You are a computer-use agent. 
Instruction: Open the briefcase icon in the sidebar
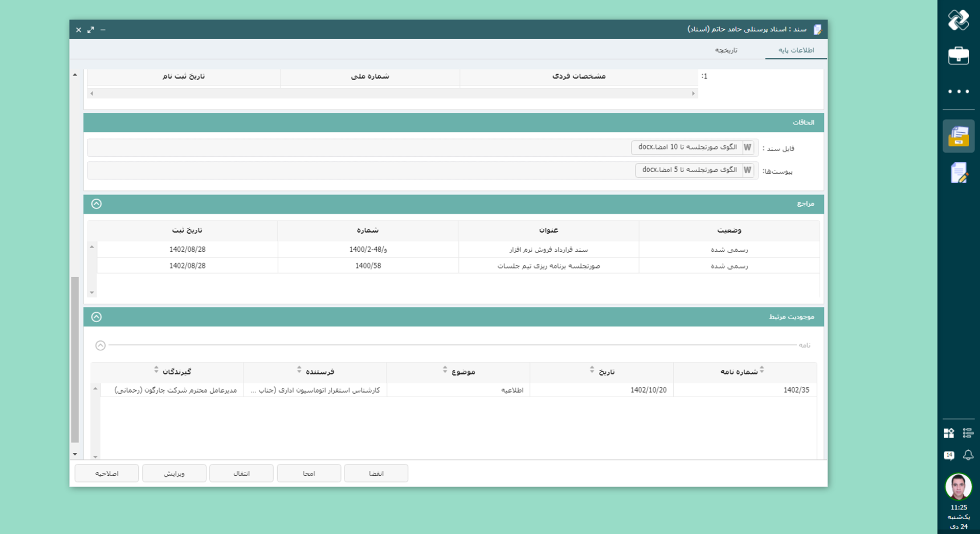tap(958, 56)
